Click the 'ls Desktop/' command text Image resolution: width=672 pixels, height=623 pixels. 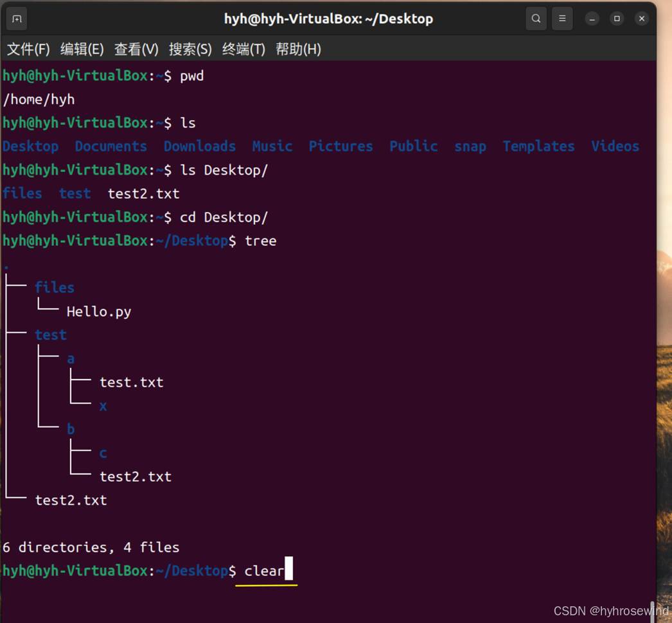click(224, 170)
